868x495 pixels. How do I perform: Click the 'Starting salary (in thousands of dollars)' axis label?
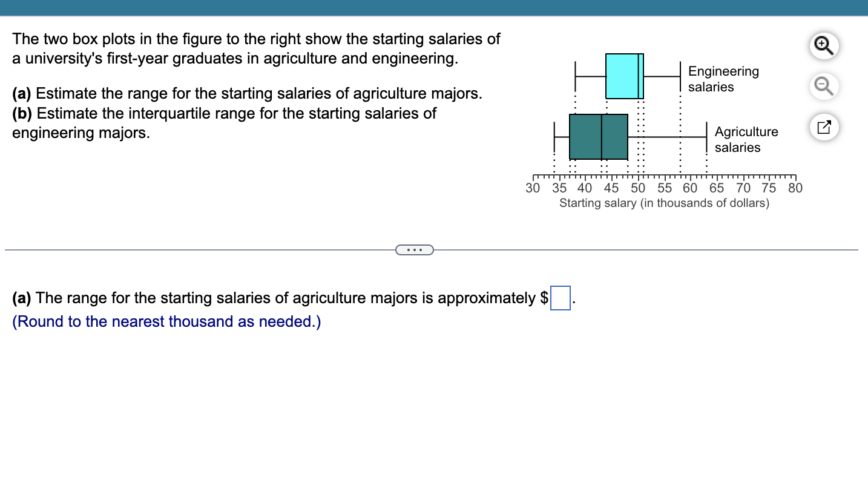tap(664, 203)
